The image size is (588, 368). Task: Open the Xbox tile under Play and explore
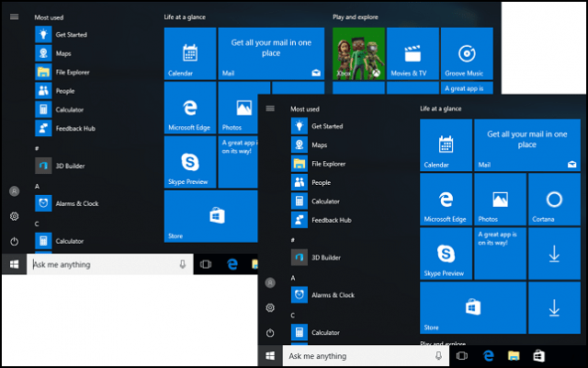coord(358,53)
